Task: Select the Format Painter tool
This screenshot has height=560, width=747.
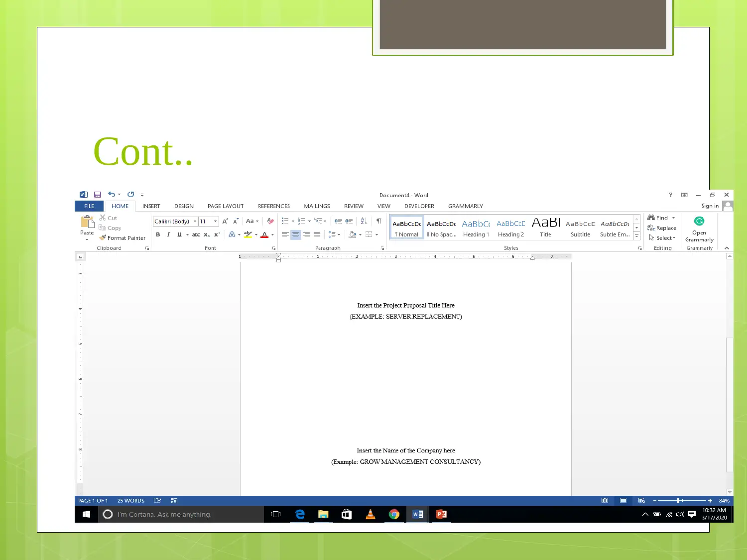Action: pyautogui.click(x=123, y=238)
